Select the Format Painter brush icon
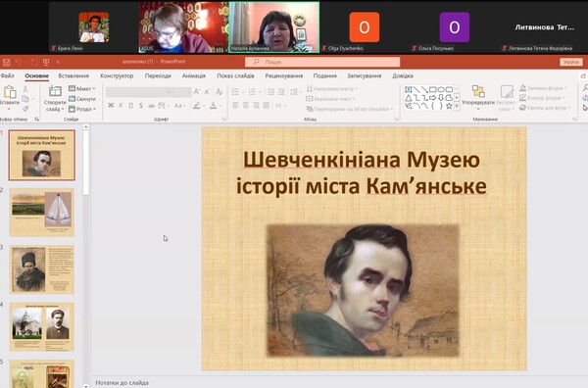The width and height of the screenshot is (588, 388). 25,109
